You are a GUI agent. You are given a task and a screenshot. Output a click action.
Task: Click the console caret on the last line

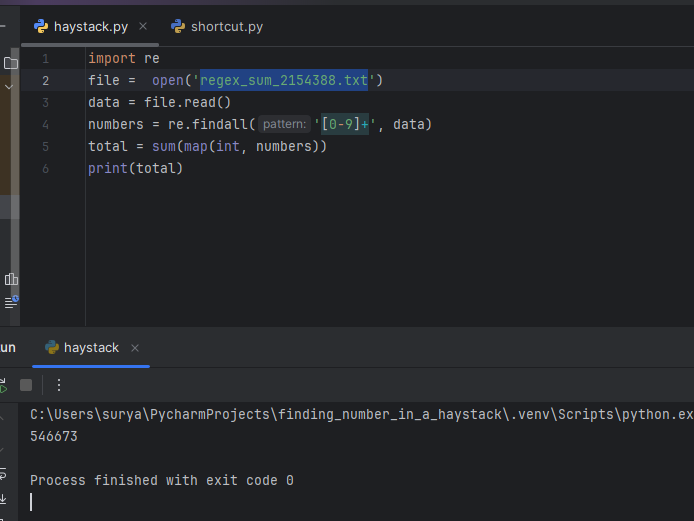(31, 502)
